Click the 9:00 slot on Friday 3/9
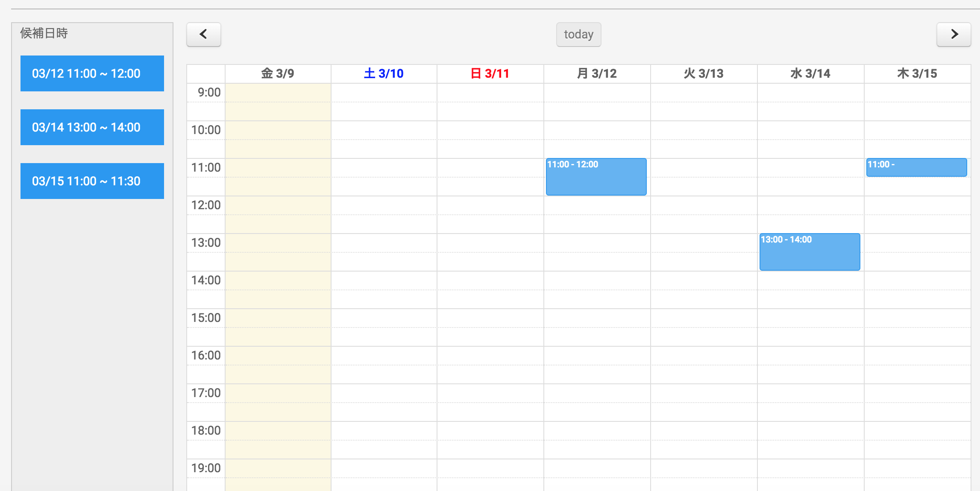This screenshot has height=491, width=980. click(x=278, y=93)
